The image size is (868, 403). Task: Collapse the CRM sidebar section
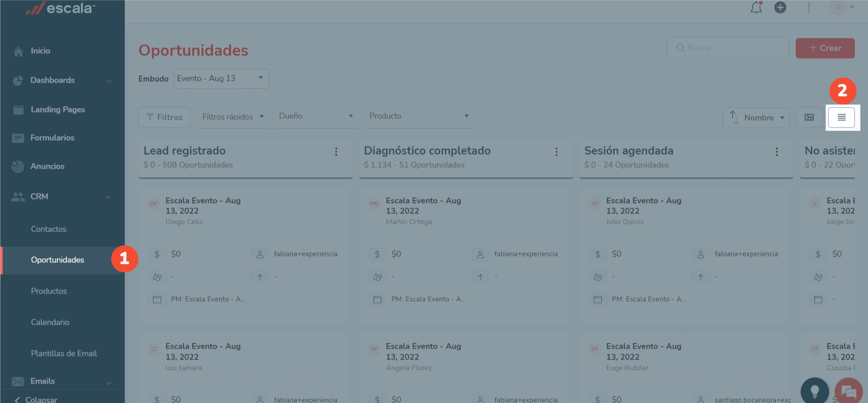coord(108,197)
